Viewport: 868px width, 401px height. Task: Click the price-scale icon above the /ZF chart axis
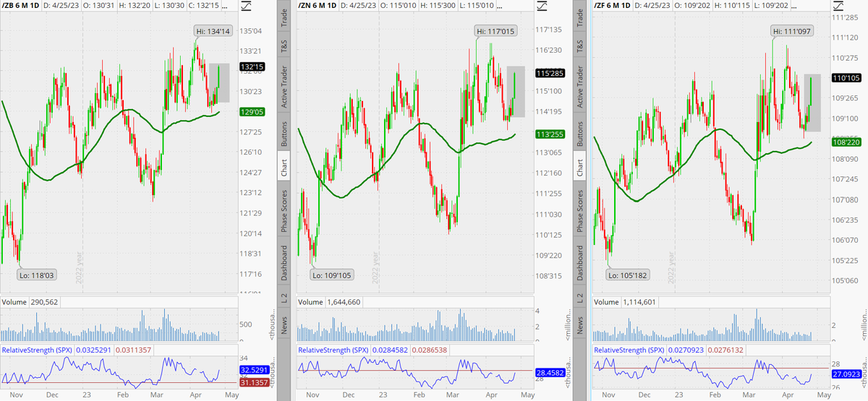[x=839, y=7]
